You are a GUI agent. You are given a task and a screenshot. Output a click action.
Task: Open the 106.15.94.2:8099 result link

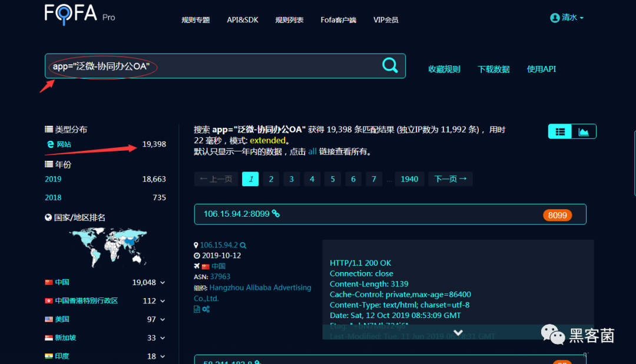pos(237,214)
